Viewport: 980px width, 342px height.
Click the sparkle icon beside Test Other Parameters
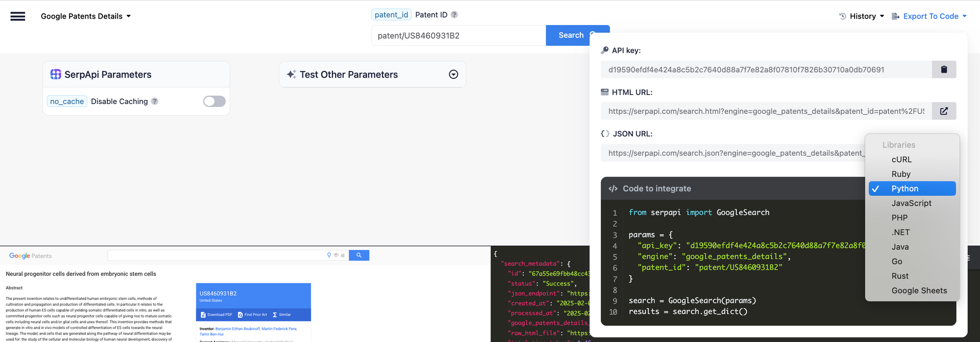292,74
